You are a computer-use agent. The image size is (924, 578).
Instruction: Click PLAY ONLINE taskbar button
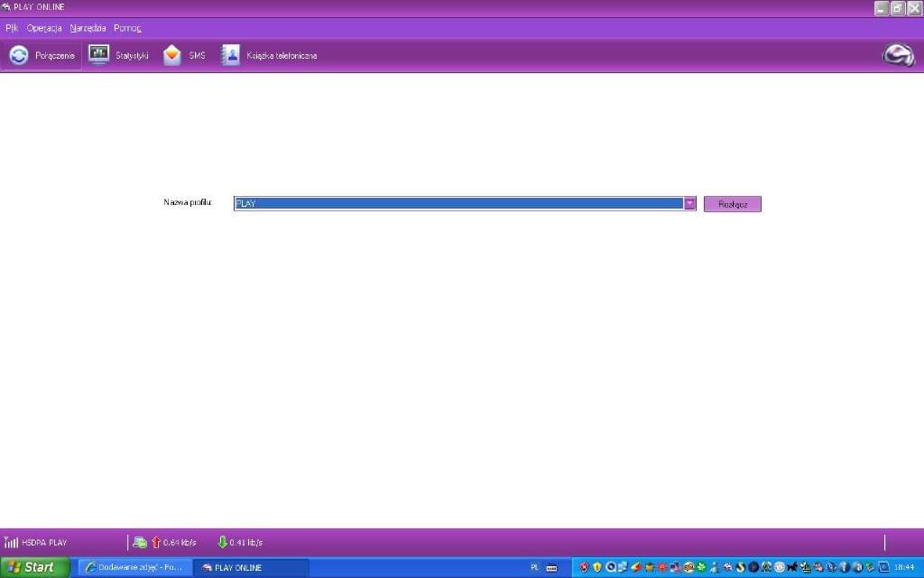[251, 567]
